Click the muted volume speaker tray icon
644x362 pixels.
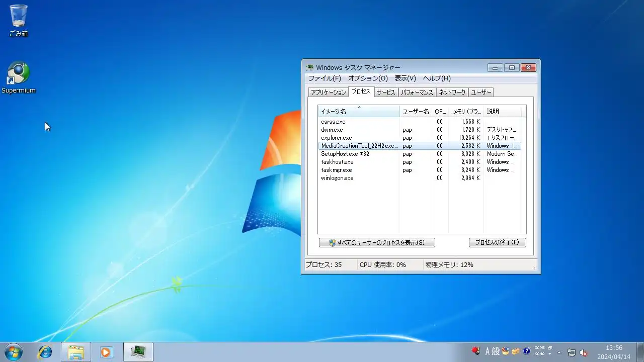[x=584, y=352]
